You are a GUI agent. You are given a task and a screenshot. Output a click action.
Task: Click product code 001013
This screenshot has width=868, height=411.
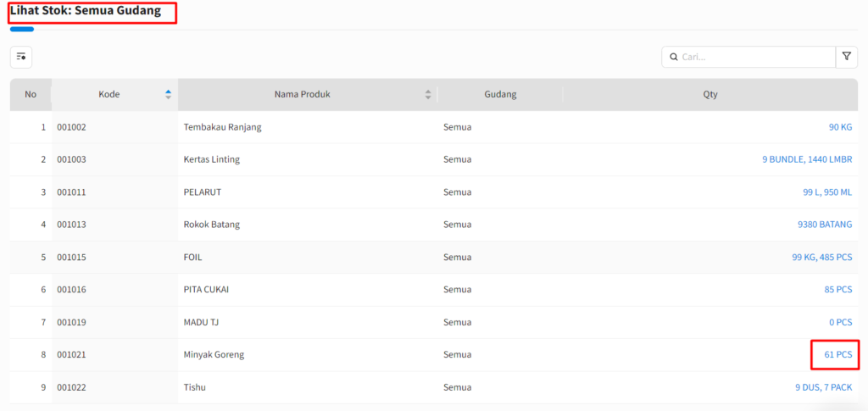[71, 225]
